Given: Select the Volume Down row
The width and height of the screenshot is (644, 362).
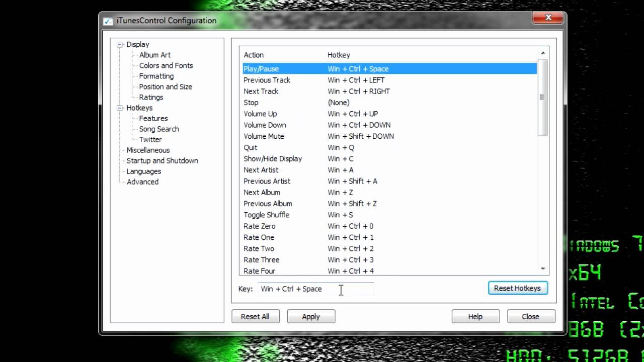Looking at the screenshot, I should tap(390, 125).
